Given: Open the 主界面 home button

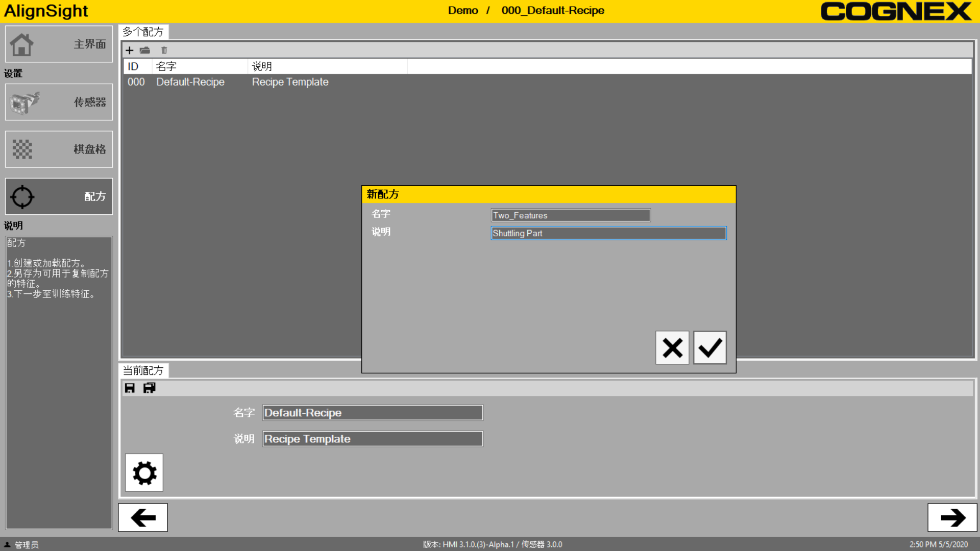Looking at the screenshot, I should [x=59, y=44].
